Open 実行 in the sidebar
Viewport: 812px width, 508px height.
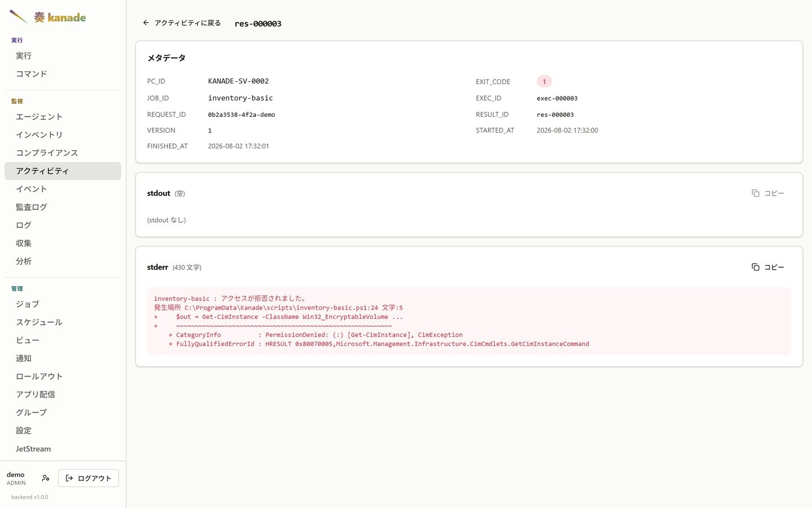pos(63,56)
